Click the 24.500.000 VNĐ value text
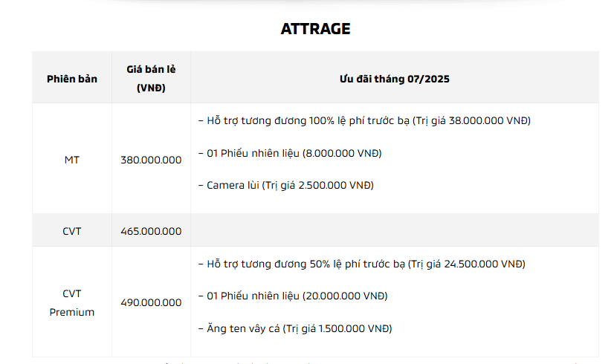614x364 pixels. click(x=483, y=264)
